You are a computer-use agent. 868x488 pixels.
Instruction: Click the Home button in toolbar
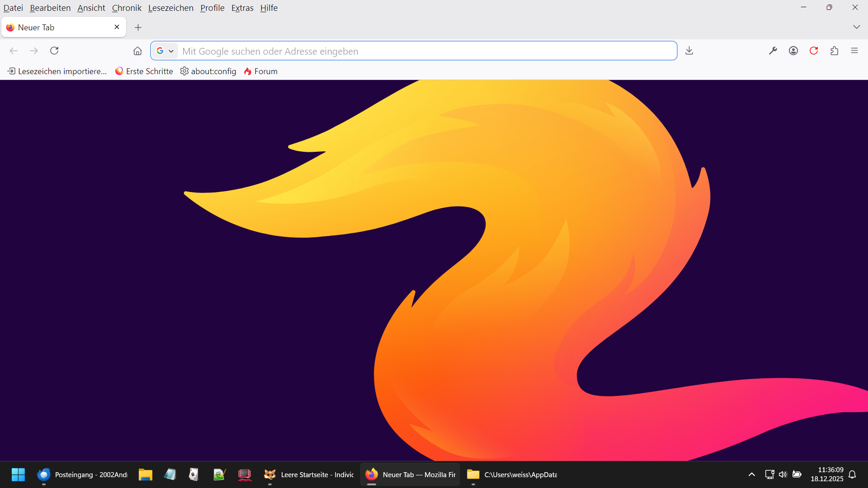tap(137, 51)
